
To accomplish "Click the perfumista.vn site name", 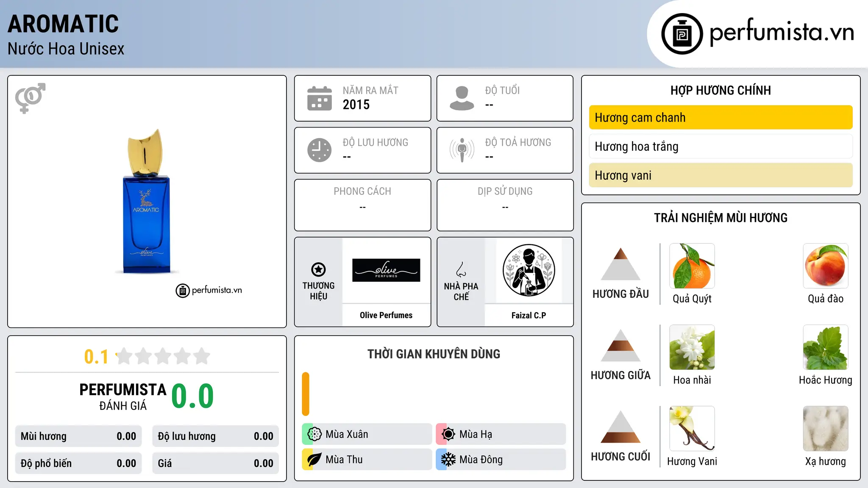I will coord(782,32).
